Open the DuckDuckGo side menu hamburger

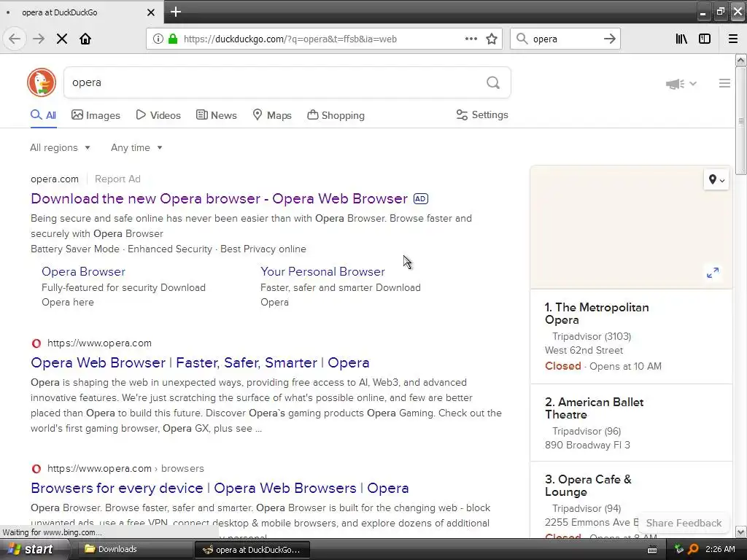(x=724, y=83)
